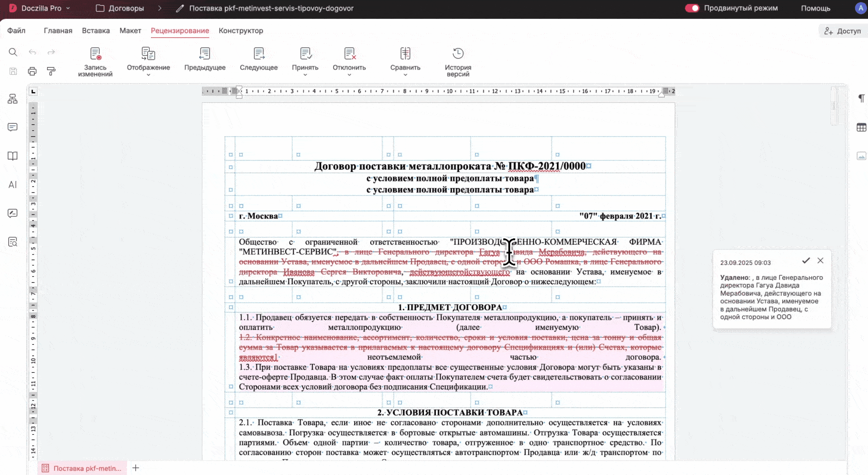Image resolution: width=868 pixels, height=475 pixels.
Task: Open the book library sidebar icon
Action: [13, 156]
